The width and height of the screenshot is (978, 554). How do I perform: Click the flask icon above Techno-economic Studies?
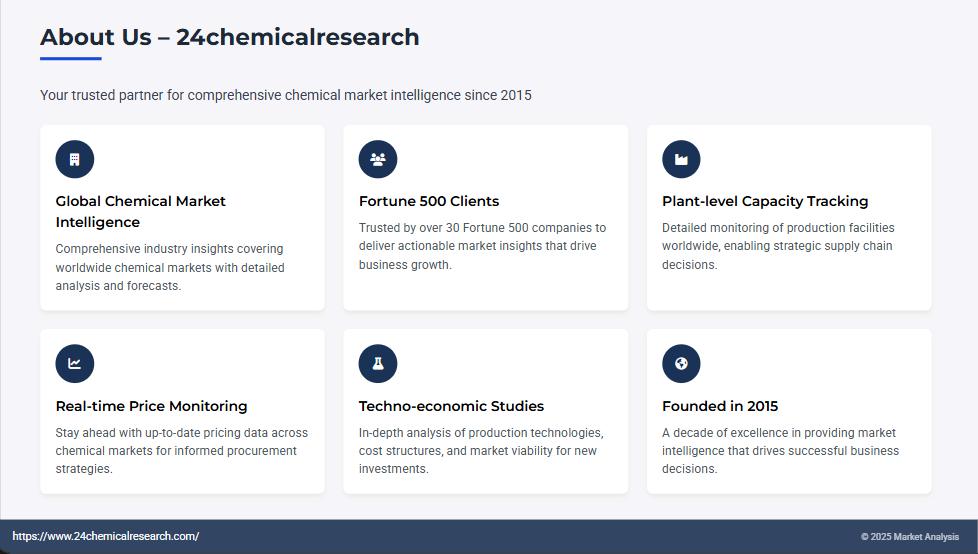tap(378, 364)
